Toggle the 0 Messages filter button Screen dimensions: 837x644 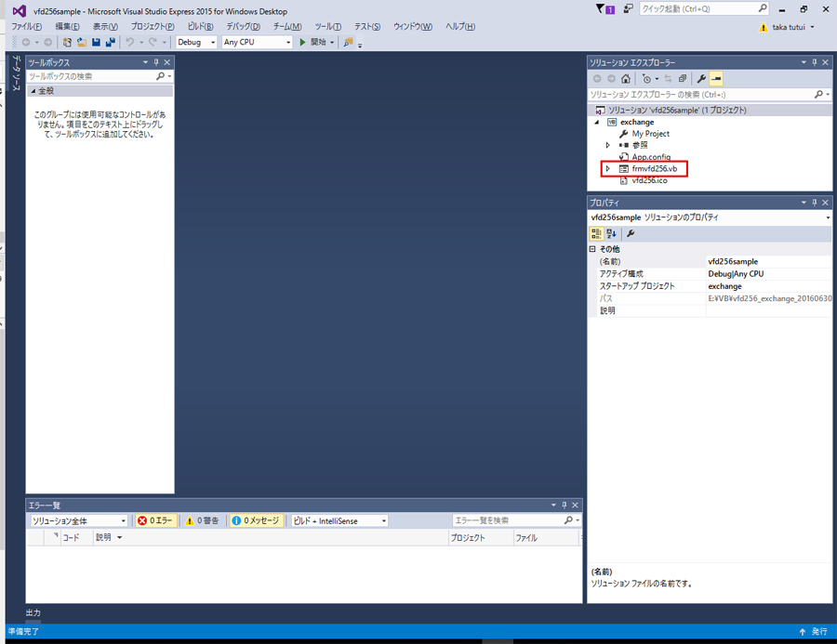[256, 520]
